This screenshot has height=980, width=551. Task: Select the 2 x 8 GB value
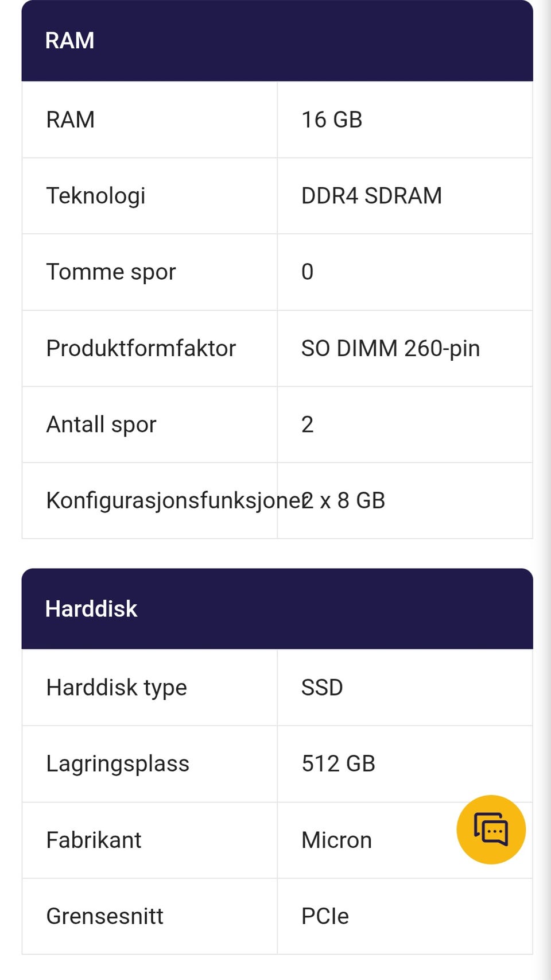coord(350,500)
